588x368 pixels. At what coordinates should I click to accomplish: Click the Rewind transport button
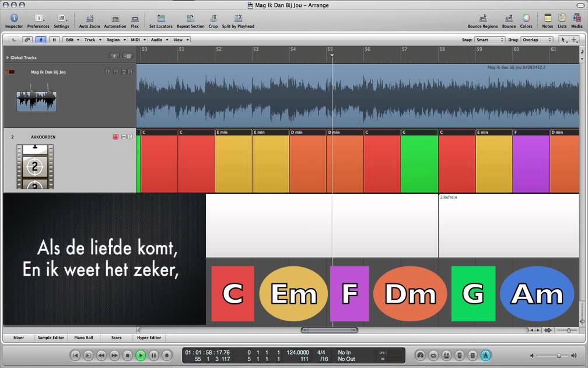101,355
